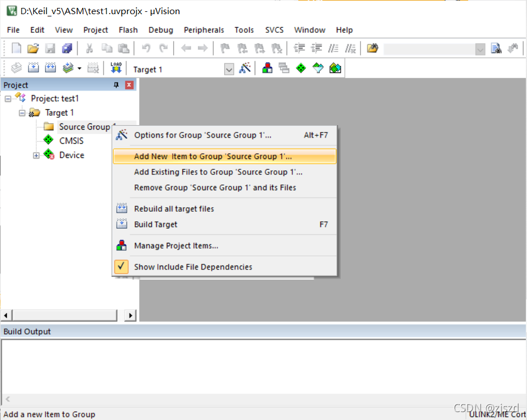Open batch build dropdown arrow
This screenshot has width=527, height=420.
point(79,68)
